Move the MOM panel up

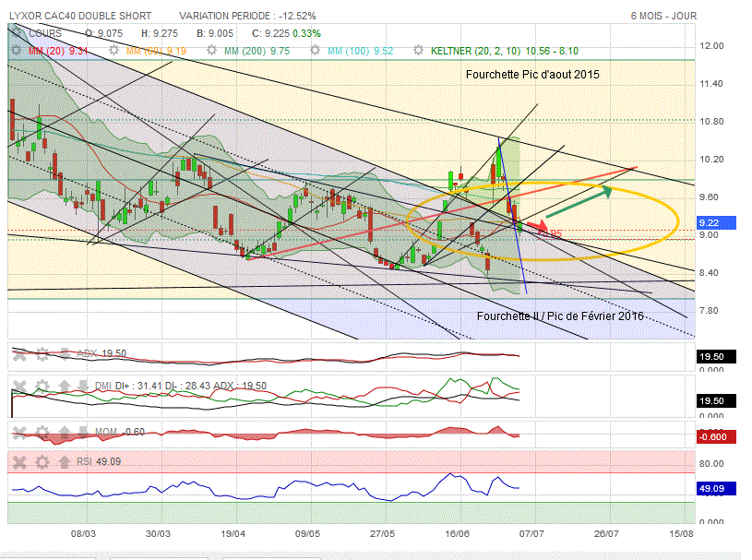(65, 433)
